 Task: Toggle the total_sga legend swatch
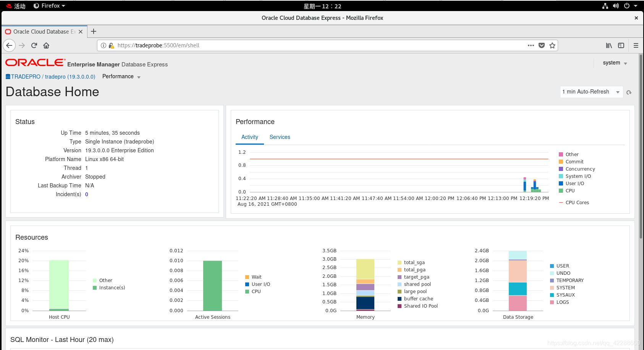(x=400, y=263)
